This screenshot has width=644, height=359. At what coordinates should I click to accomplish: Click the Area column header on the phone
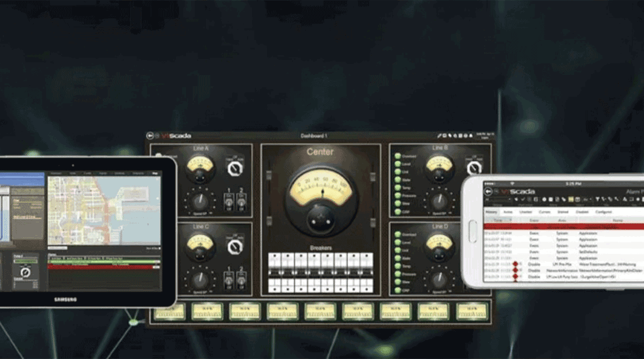click(562, 221)
